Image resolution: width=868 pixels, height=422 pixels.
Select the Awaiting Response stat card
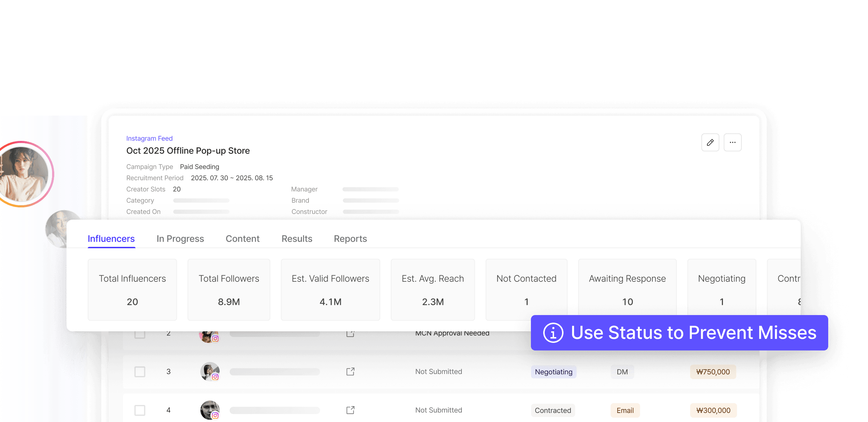point(627,289)
